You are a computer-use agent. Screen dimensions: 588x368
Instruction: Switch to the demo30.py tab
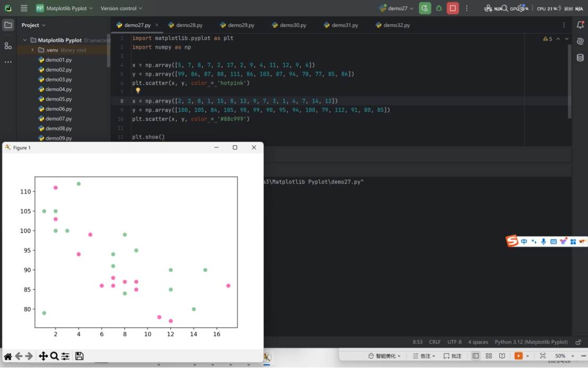pos(289,25)
